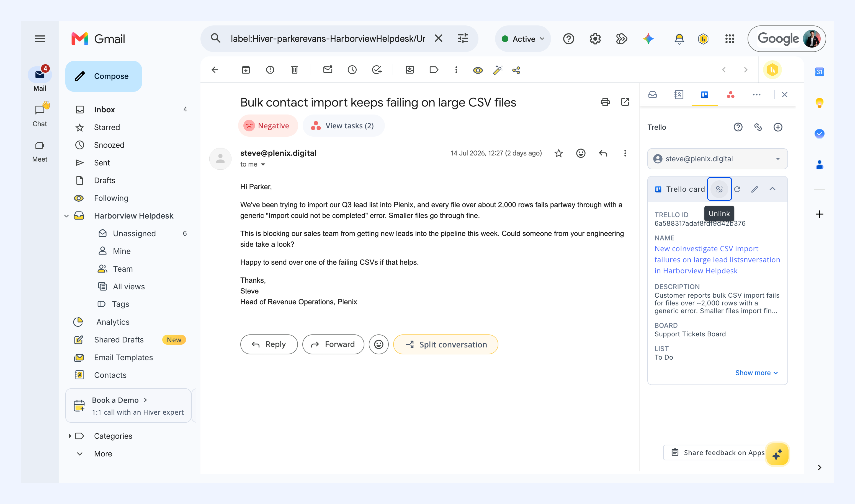Click the share icon in the toolbar
The width and height of the screenshot is (855, 504).
516,70
